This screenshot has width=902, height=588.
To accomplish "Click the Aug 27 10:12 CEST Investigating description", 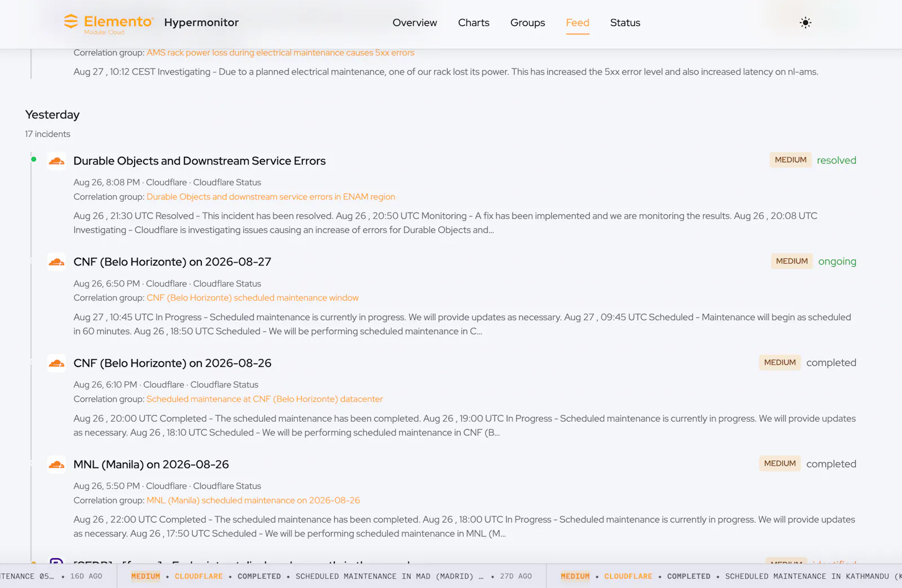I will 446,72.
